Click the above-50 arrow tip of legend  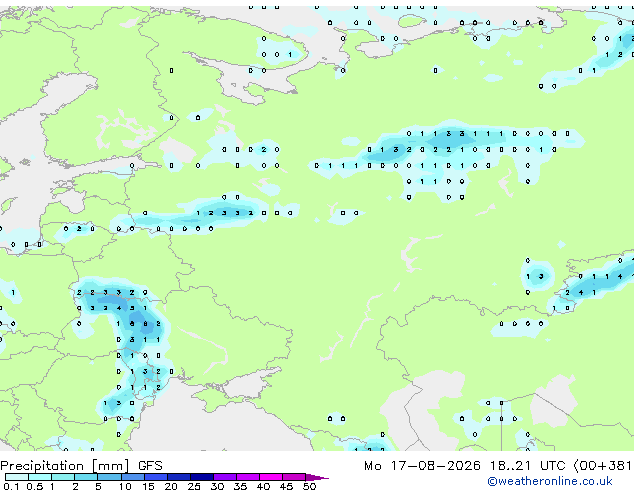point(317,477)
